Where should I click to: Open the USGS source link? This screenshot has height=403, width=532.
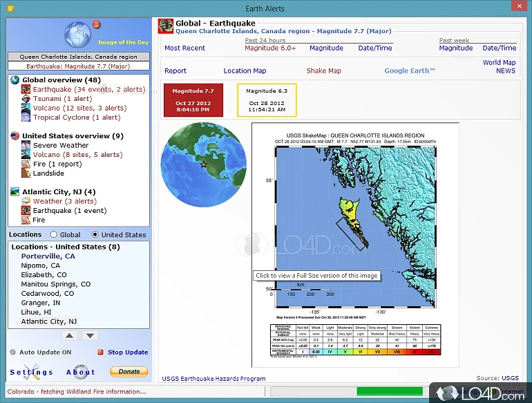coord(511,378)
